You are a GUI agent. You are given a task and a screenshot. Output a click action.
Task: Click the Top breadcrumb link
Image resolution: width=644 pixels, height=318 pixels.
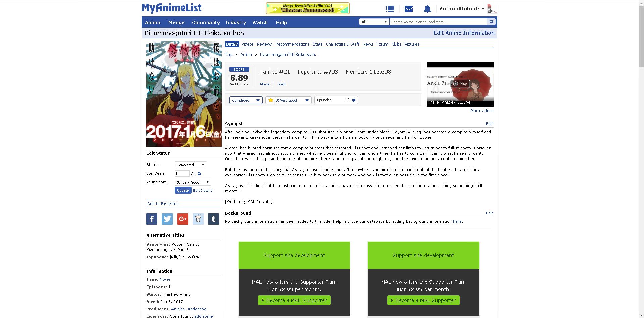pyautogui.click(x=229, y=55)
